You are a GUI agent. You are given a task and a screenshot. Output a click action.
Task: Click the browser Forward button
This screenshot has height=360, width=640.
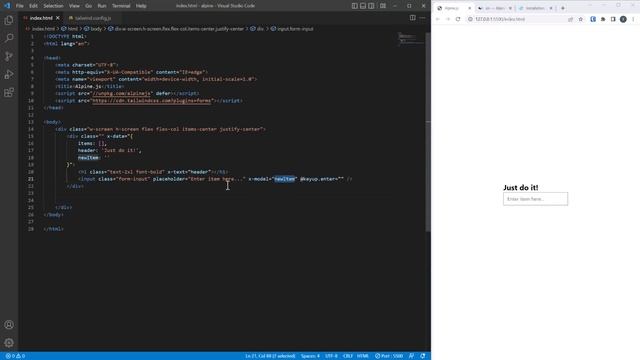[x=448, y=19]
